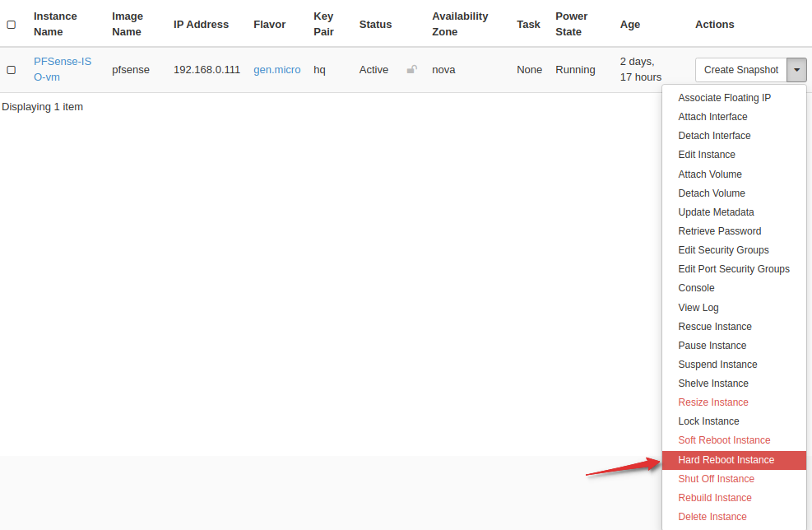Check the PFSense-ISO-vm row checkbox
Image resolution: width=812 pixels, height=530 pixels.
point(12,70)
